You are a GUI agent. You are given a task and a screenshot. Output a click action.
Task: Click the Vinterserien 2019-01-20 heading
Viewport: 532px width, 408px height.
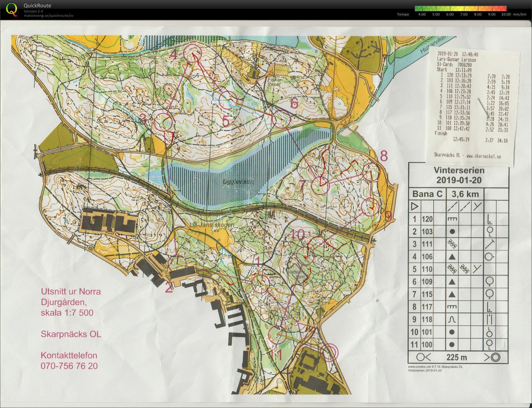pos(459,175)
